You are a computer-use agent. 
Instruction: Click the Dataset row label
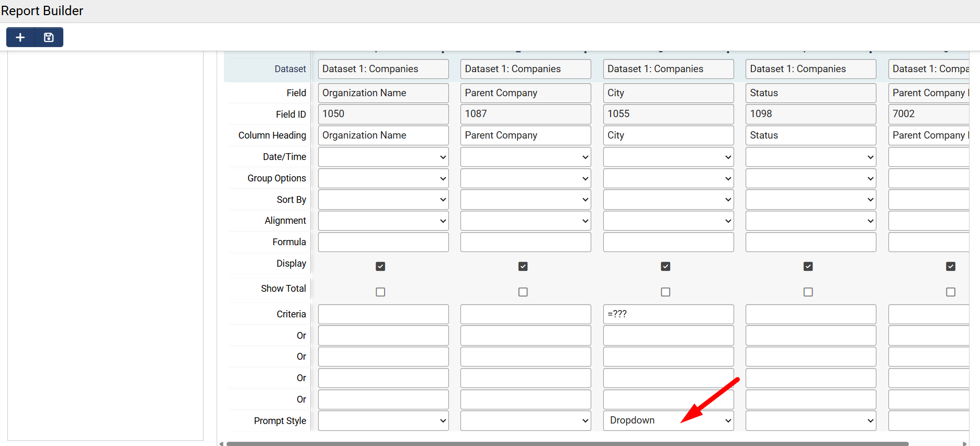290,69
